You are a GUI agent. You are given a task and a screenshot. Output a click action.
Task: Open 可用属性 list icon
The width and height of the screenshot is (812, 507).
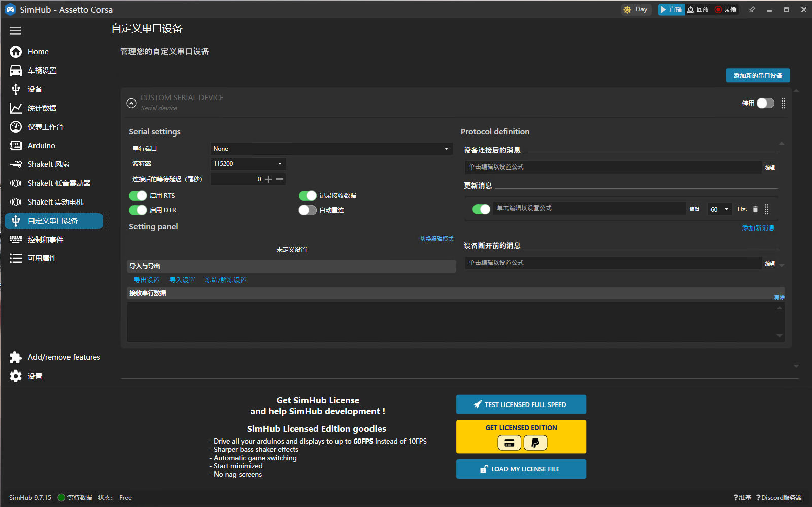coord(16,258)
